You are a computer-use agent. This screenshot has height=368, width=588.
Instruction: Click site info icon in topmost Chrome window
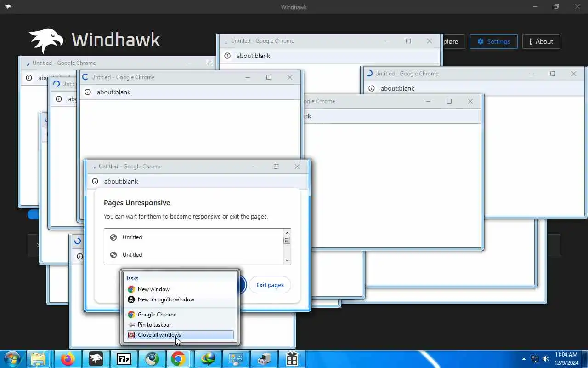point(227,56)
